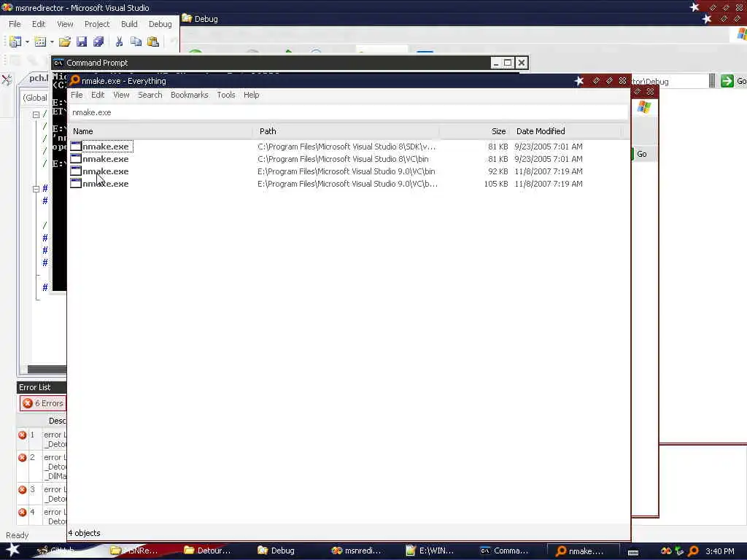Viewport: 747px width, 560px height.
Task: Select the 92 KB nmake.exe result row
Action: (x=348, y=171)
